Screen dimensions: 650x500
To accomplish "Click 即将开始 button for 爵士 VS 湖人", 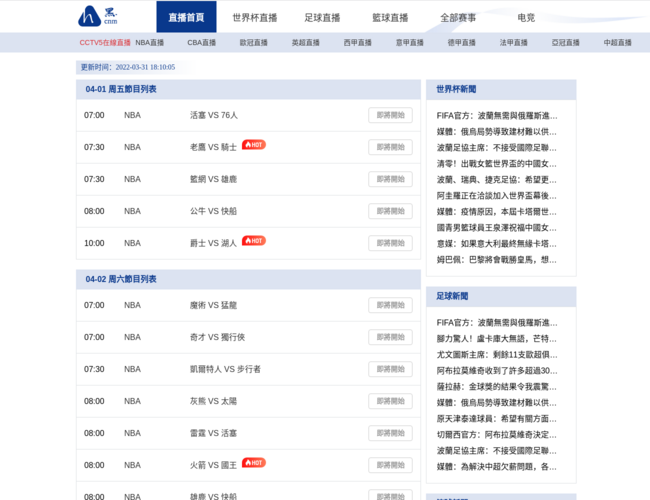I will coord(390,243).
